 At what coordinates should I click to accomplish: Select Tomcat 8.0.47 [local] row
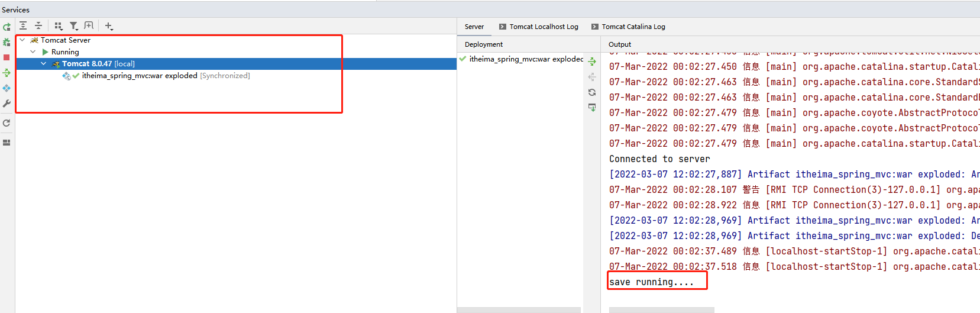(236, 64)
